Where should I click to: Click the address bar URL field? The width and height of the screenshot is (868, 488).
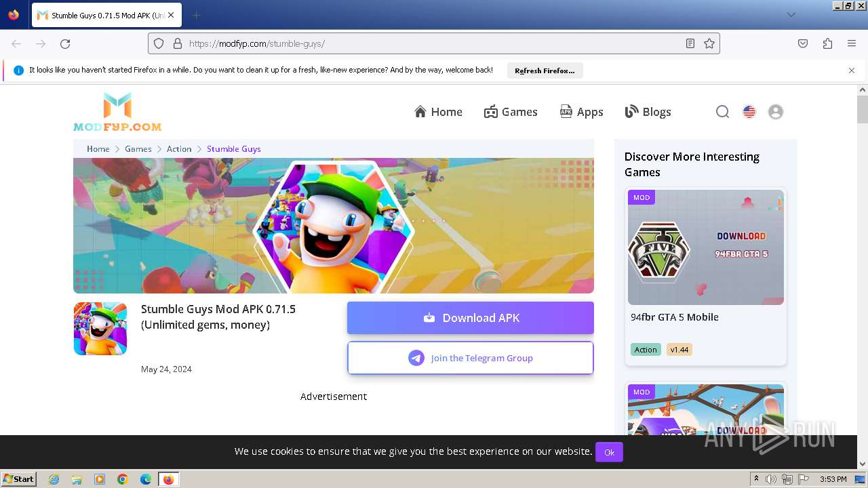[434, 43]
